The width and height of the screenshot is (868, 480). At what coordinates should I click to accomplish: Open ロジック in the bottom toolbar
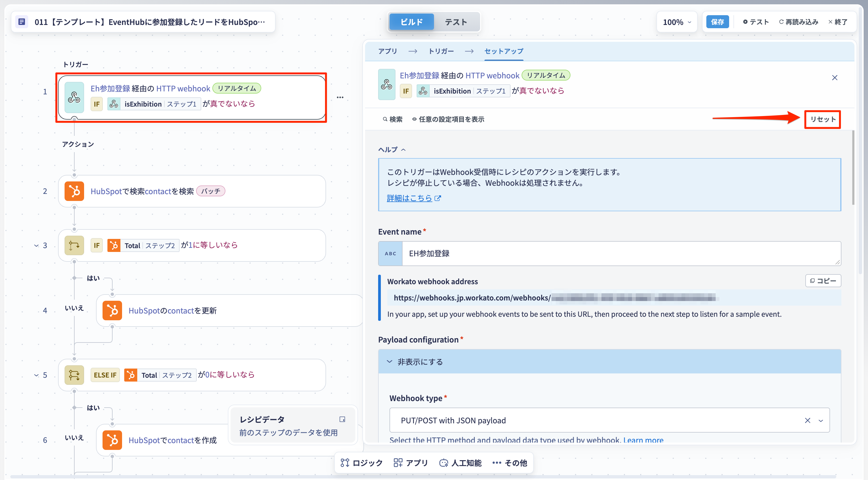pos(362,462)
